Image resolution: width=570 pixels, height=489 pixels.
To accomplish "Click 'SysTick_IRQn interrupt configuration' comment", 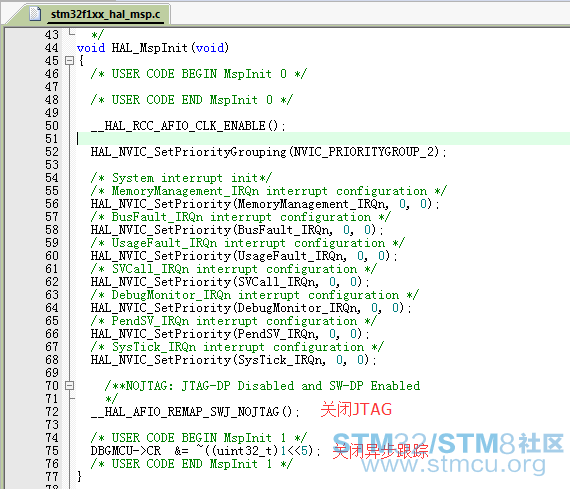I will coord(237,347).
